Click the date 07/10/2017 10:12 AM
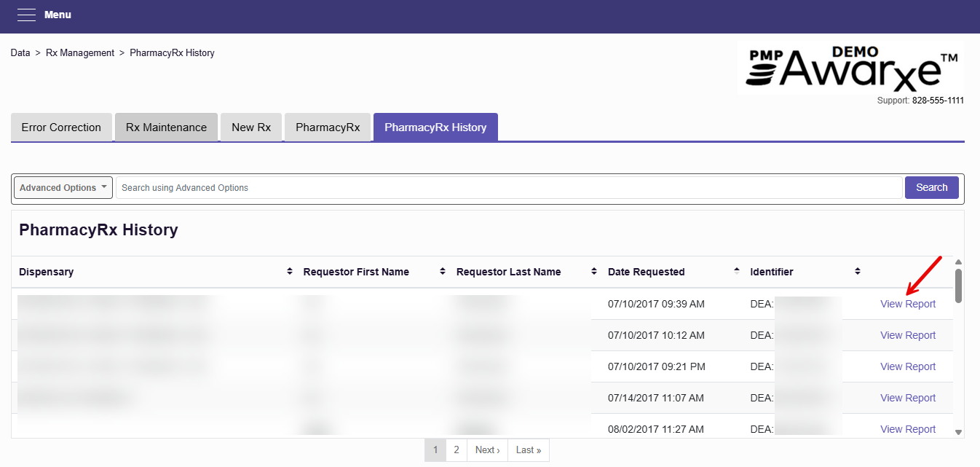 (x=656, y=335)
